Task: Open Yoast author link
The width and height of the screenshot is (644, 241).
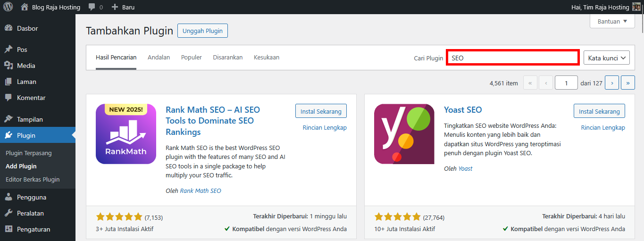Action: point(465,168)
